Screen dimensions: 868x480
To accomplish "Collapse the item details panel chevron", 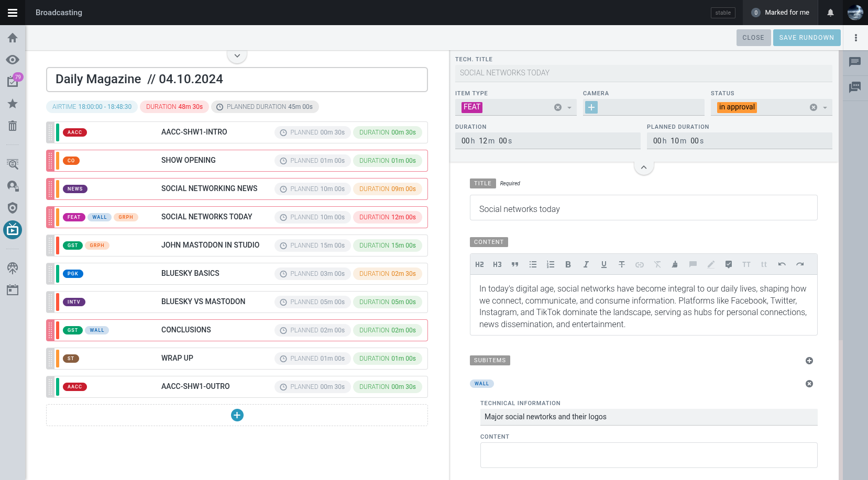I will [644, 168].
